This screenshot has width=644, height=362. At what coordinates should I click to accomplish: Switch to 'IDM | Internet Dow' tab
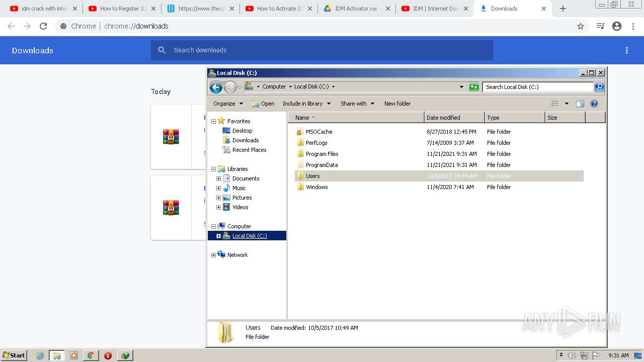point(436,9)
